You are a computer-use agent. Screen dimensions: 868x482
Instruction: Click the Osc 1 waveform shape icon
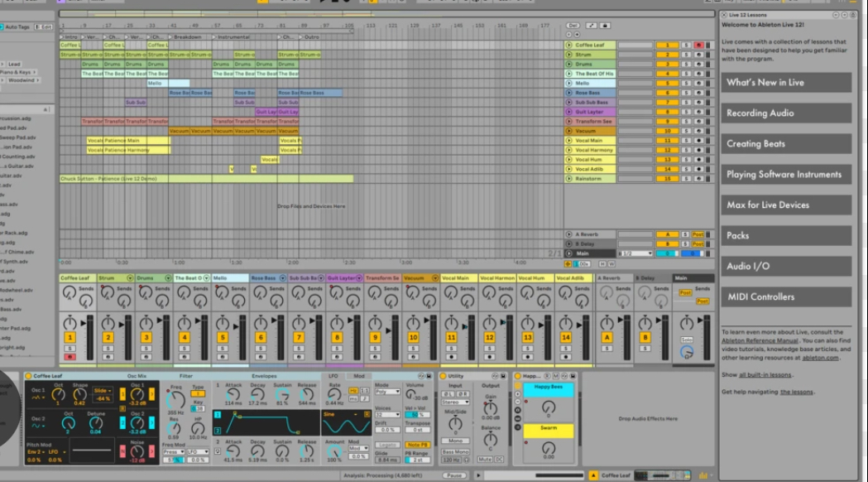[37, 398]
